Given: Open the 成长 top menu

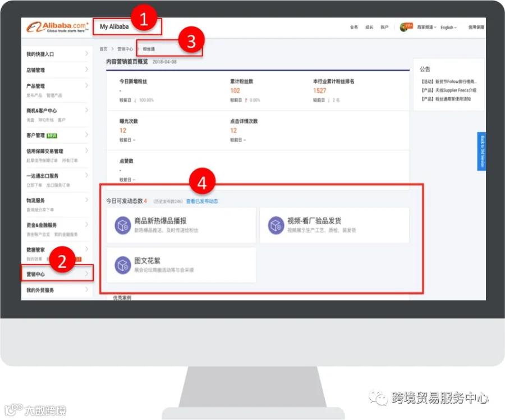Looking at the screenshot, I should (x=369, y=28).
